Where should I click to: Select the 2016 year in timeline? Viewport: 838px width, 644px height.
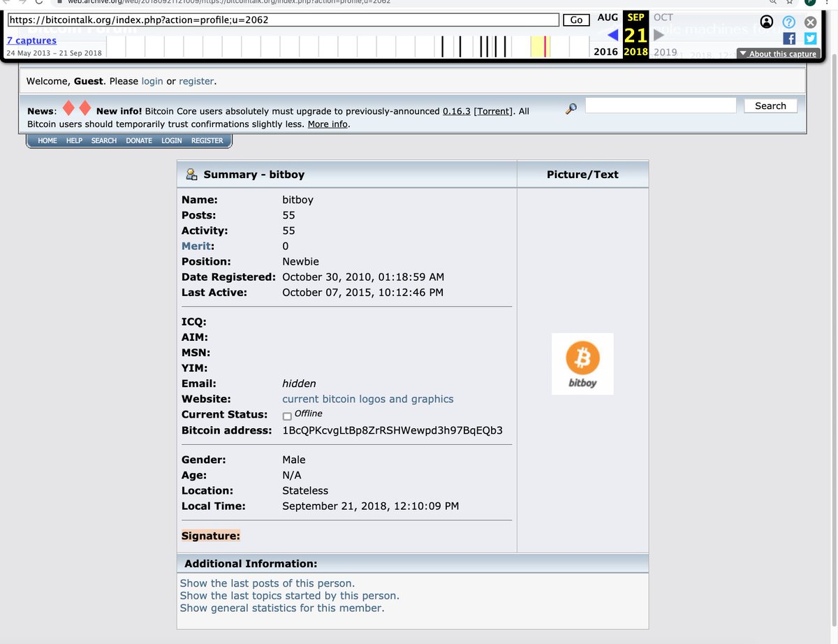pos(605,52)
